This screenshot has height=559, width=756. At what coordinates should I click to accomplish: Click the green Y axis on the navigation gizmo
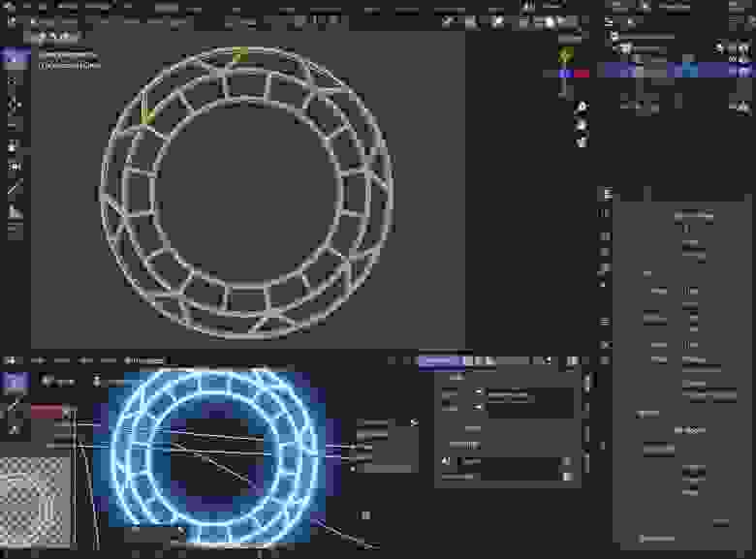pyautogui.click(x=566, y=54)
